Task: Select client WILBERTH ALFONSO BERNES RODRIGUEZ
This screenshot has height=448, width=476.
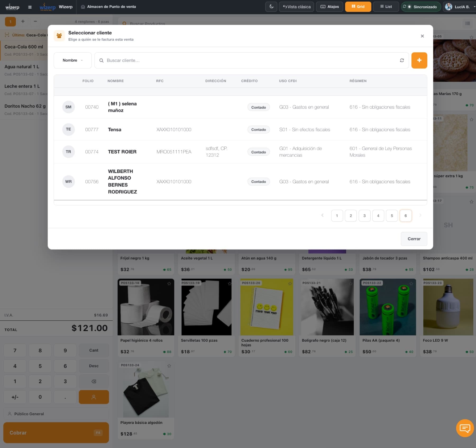Action: [240, 182]
